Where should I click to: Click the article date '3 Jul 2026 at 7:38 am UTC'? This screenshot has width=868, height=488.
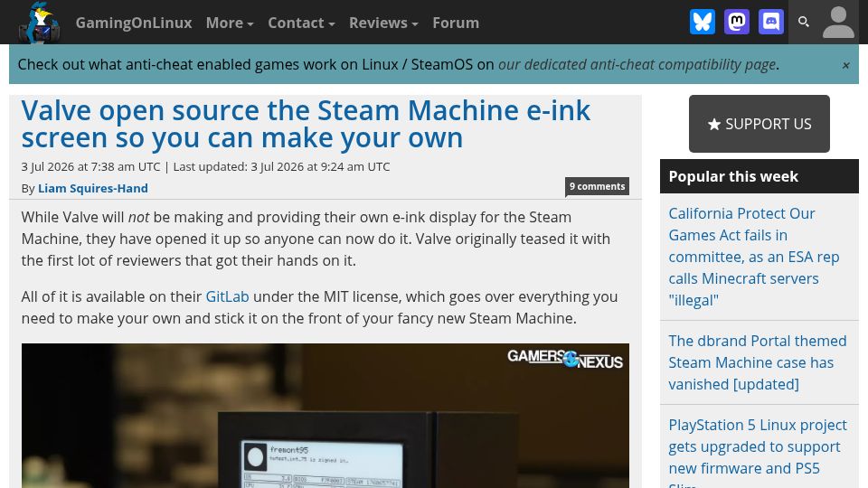click(x=90, y=166)
